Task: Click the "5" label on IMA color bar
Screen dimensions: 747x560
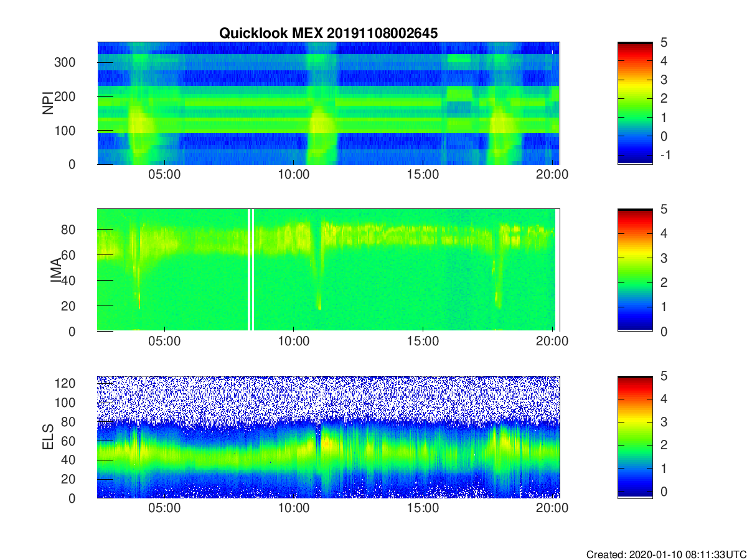Action: (x=664, y=209)
